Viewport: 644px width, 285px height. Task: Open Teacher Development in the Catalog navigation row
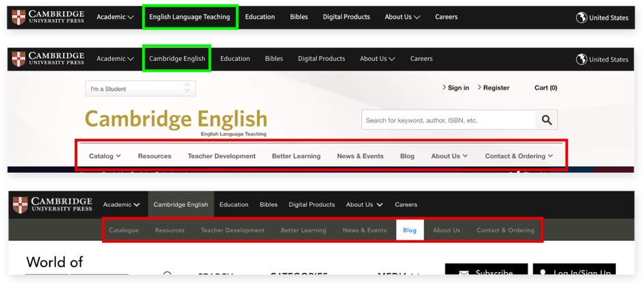tap(222, 156)
